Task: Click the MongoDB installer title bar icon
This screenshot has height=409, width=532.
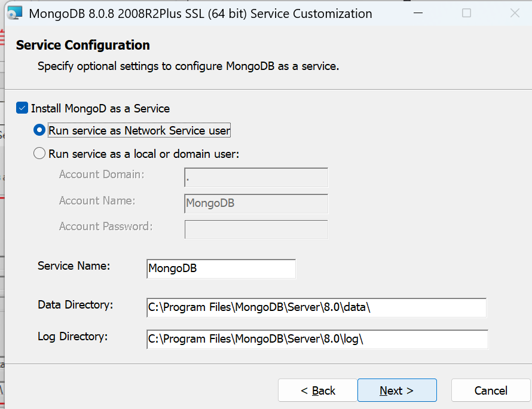Action: click(x=14, y=13)
